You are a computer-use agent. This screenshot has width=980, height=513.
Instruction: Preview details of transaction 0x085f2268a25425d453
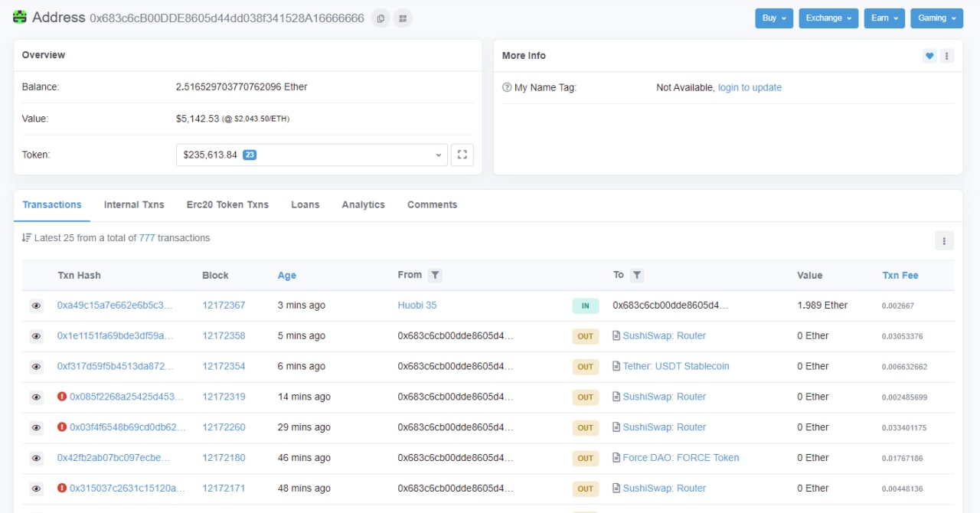click(36, 397)
